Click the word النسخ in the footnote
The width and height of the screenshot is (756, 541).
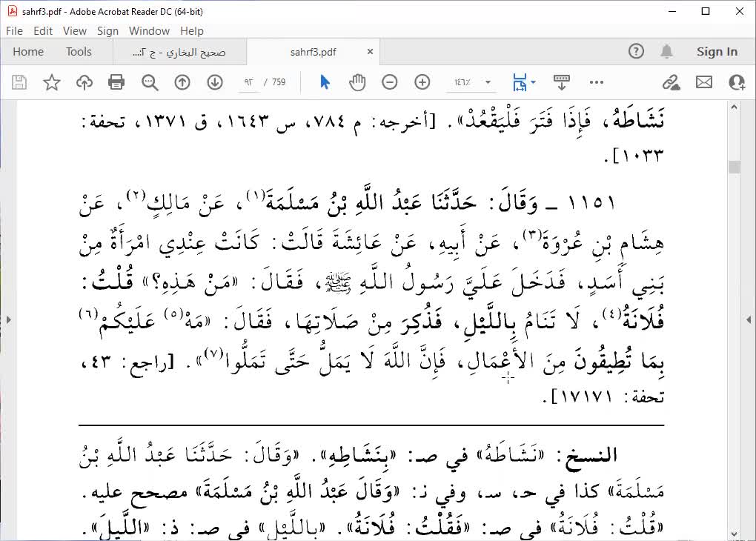point(591,455)
